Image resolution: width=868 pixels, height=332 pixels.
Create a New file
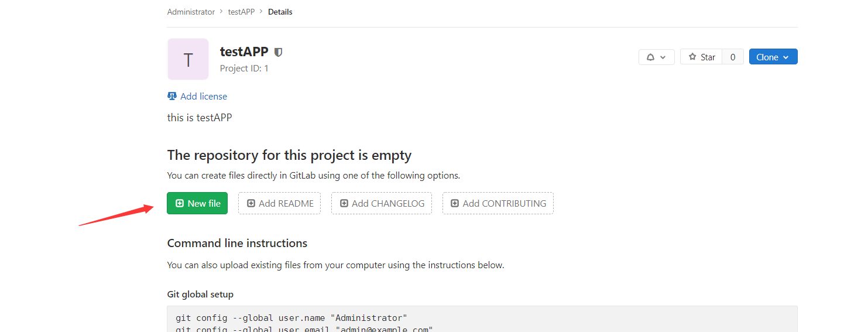[197, 203]
